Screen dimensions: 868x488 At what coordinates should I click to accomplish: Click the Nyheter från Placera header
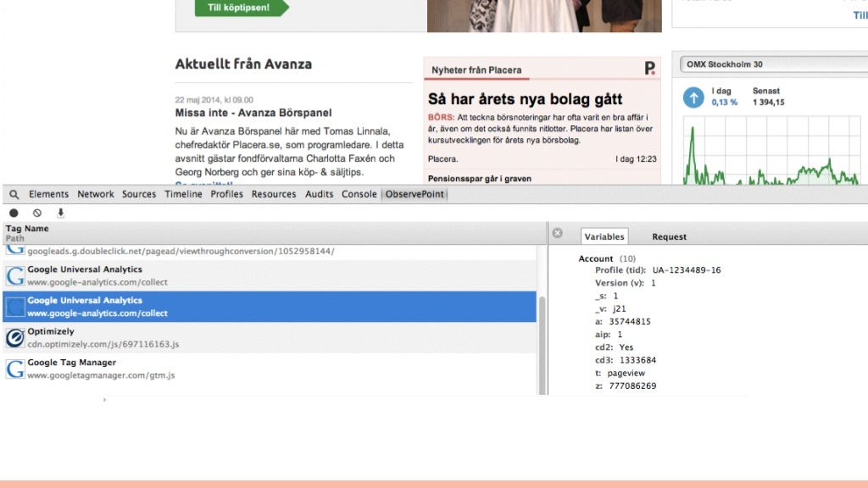[x=476, y=70]
